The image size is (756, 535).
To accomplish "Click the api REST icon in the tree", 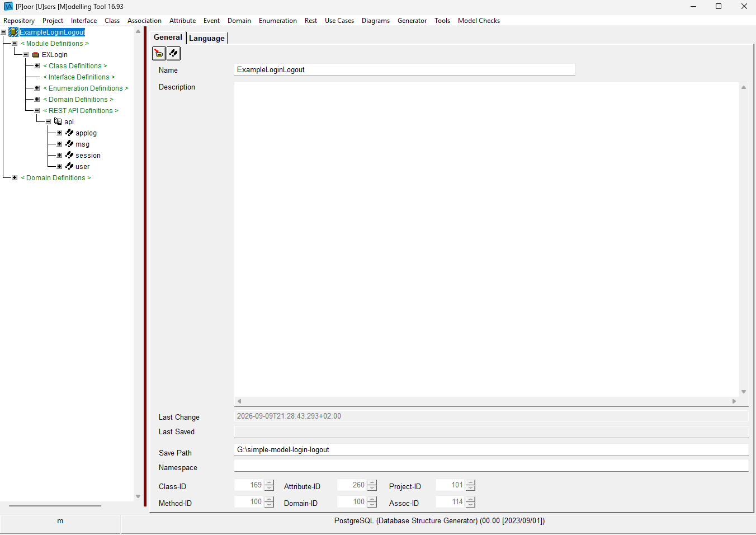I will (x=58, y=121).
